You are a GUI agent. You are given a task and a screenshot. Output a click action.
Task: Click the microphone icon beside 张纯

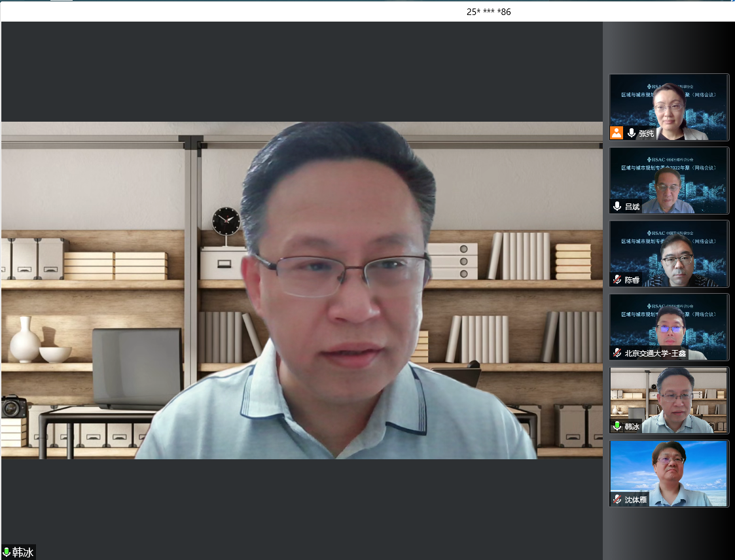pos(632,133)
